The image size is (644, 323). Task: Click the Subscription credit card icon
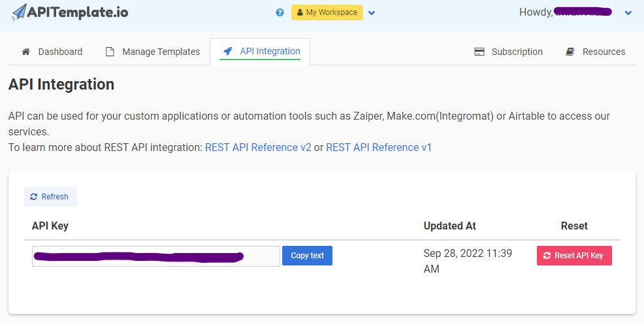pyautogui.click(x=479, y=52)
